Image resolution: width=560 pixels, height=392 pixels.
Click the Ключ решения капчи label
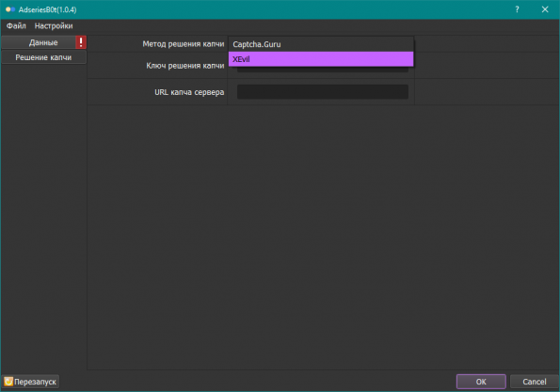185,66
